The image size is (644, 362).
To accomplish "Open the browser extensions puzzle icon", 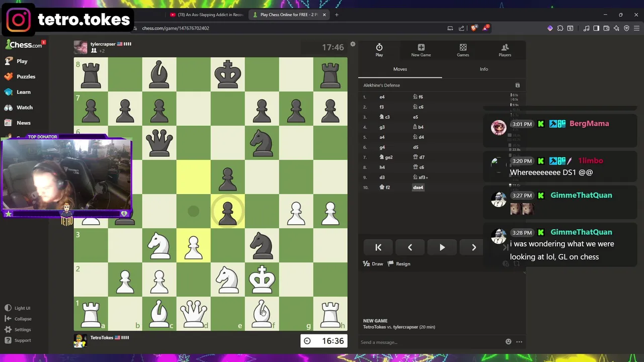I will (560, 28).
